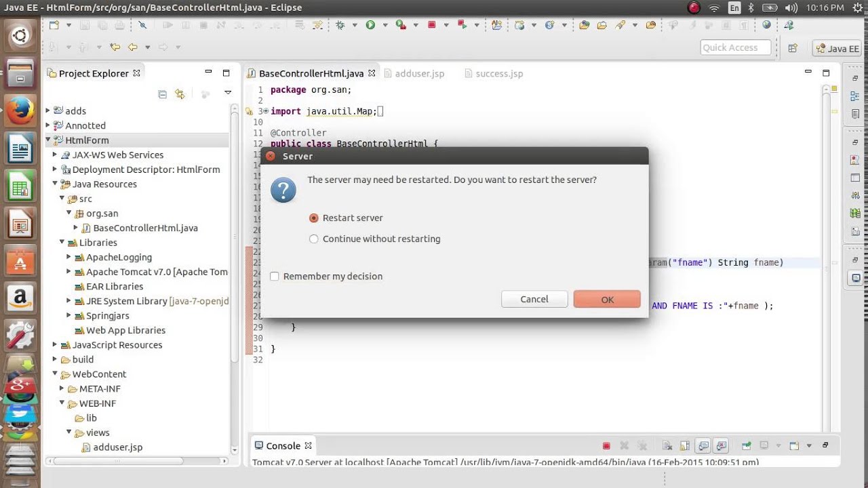The width and height of the screenshot is (868, 488).
Task: Switch to success.jsp editor tab
Action: (494, 73)
